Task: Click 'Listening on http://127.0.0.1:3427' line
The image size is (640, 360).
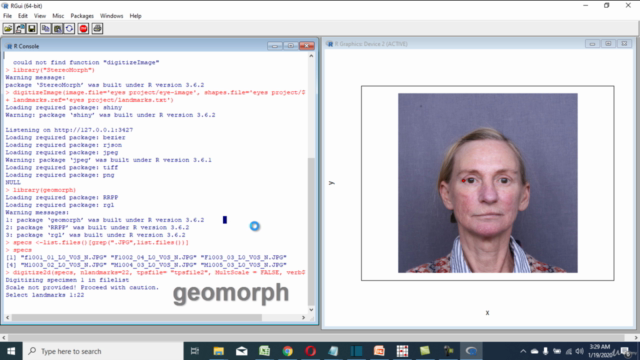Action: pyautogui.click(x=69, y=130)
